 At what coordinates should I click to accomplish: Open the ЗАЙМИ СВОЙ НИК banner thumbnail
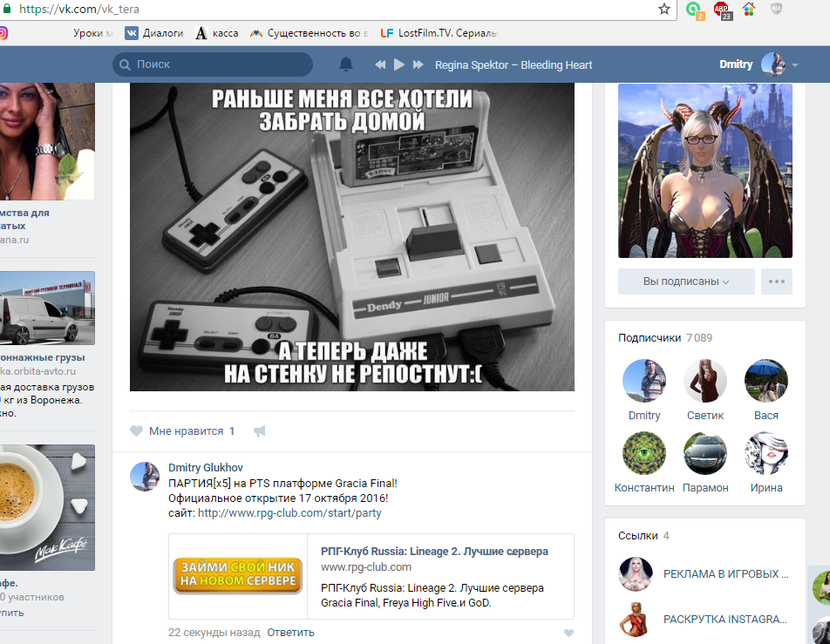coord(238,576)
